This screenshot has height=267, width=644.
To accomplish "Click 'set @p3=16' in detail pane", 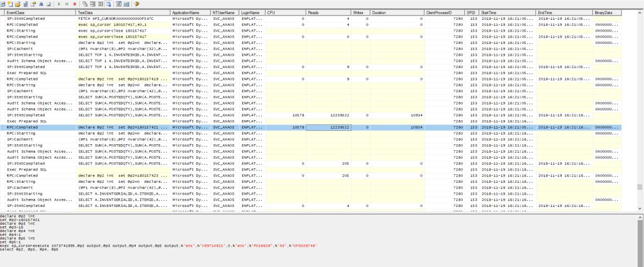I will pyautogui.click(x=11, y=227).
